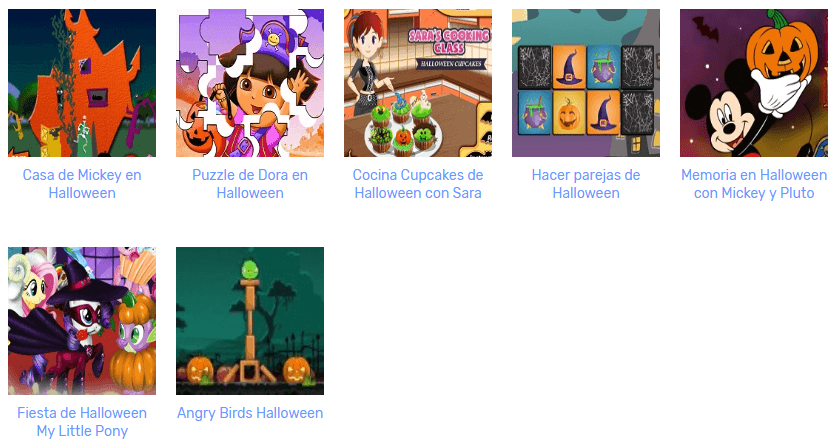833x444 pixels.
Task: Select 'Fiesta de Halloween My Little Pony' link
Action: point(82,422)
